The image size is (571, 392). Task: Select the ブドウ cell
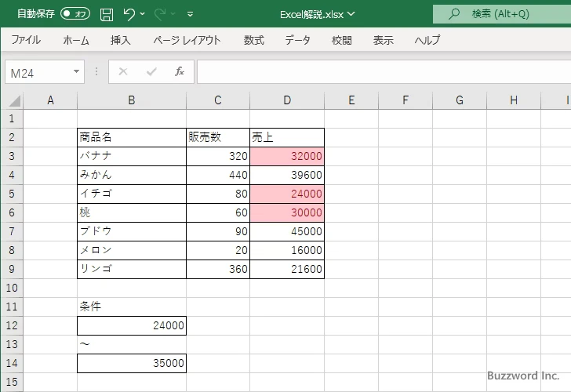(132, 231)
